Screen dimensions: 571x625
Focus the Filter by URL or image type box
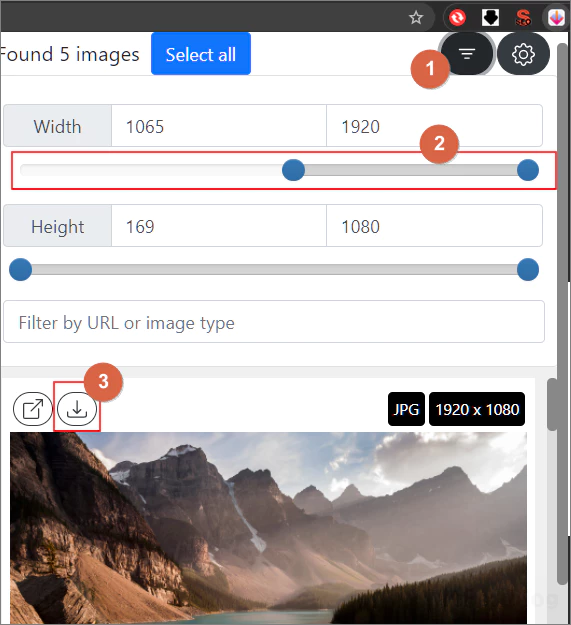coord(274,322)
